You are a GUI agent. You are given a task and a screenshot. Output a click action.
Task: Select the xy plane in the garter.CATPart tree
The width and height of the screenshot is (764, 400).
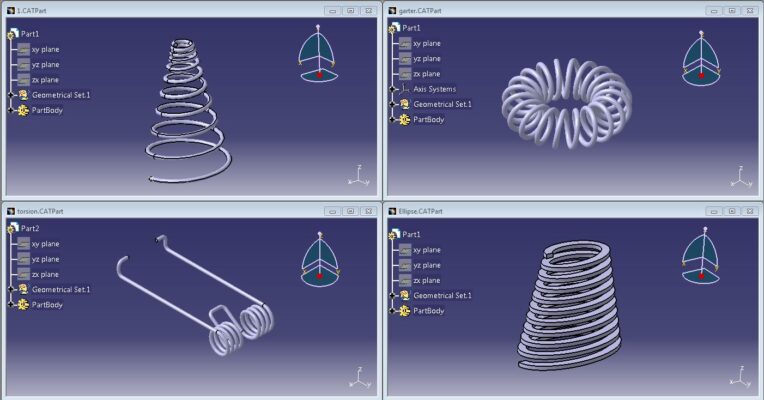click(427, 43)
